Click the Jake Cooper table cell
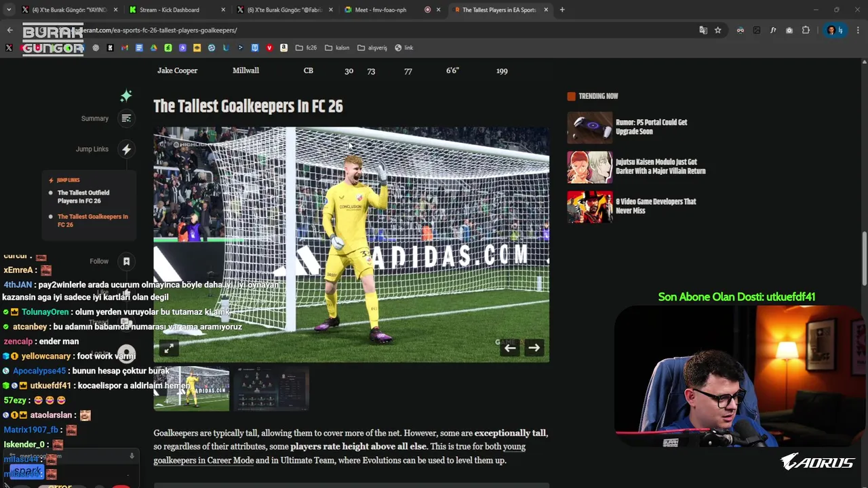The image size is (868, 488). pos(178,70)
